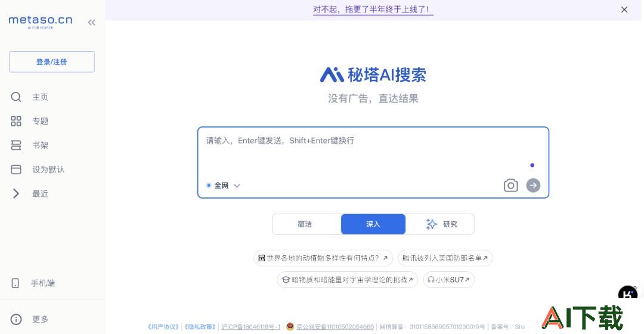
Task: Click the 秘塔AI搜索 logo mark
Action: coord(332,75)
